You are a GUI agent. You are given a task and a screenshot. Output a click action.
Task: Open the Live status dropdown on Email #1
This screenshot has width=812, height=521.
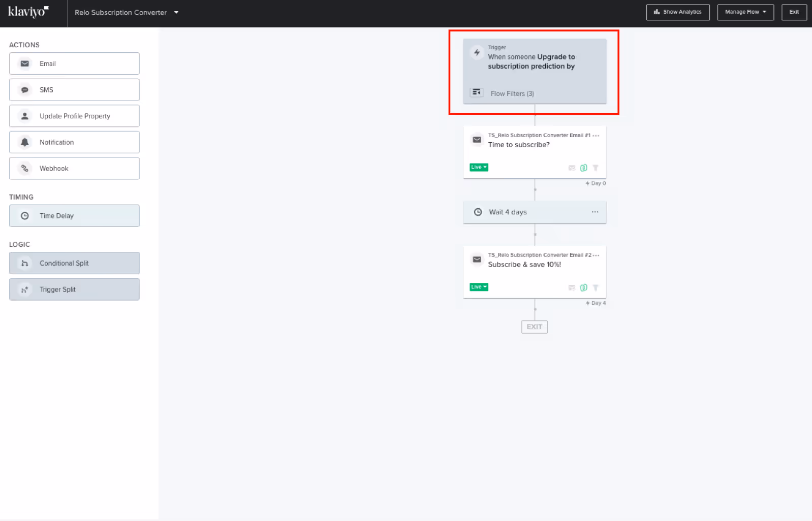(479, 167)
